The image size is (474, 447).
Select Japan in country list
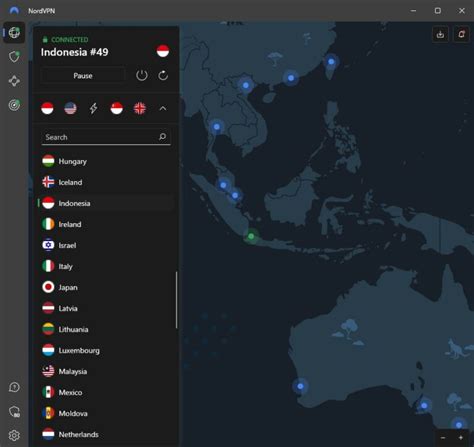pos(106,287)
